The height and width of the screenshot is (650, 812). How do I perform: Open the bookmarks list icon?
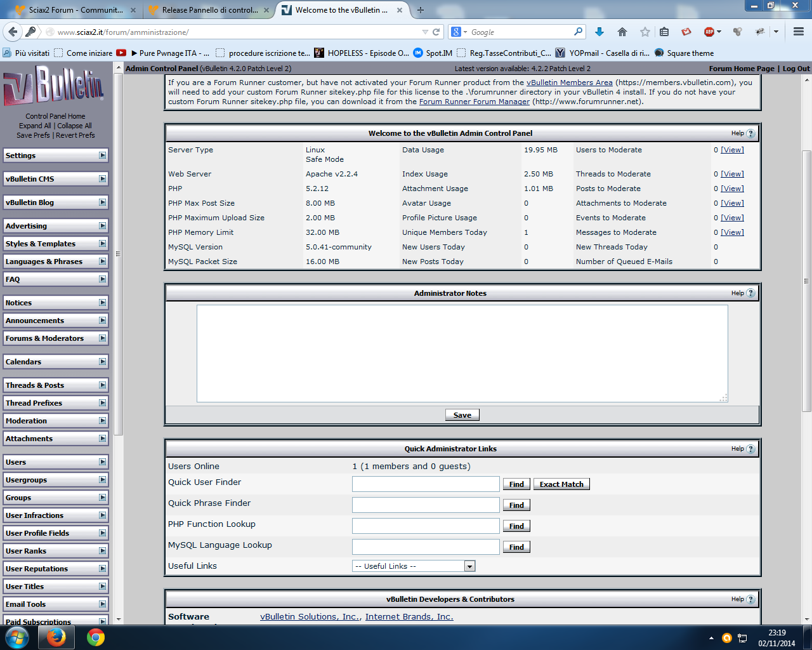(x=664, y=32)
